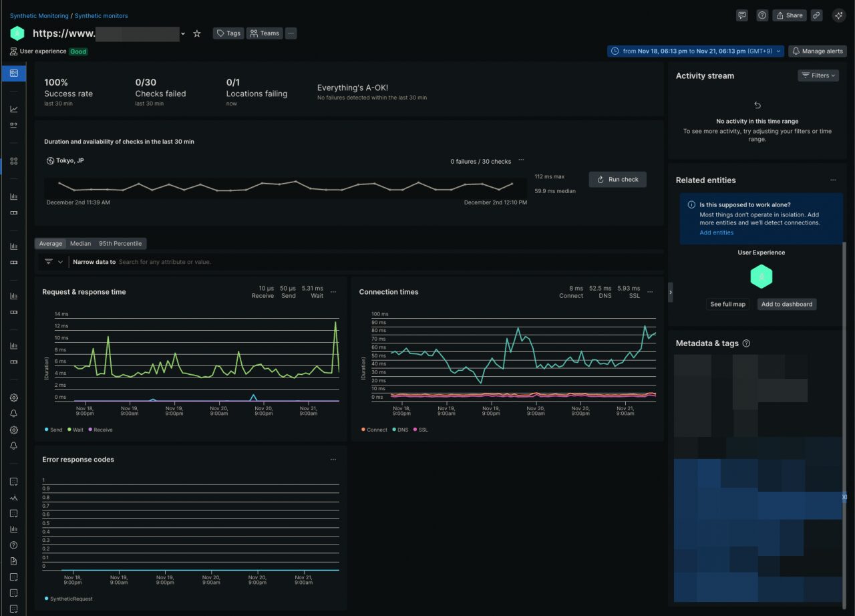
Task: Click the Metadata & tags help icon
Action: point(747,343)
